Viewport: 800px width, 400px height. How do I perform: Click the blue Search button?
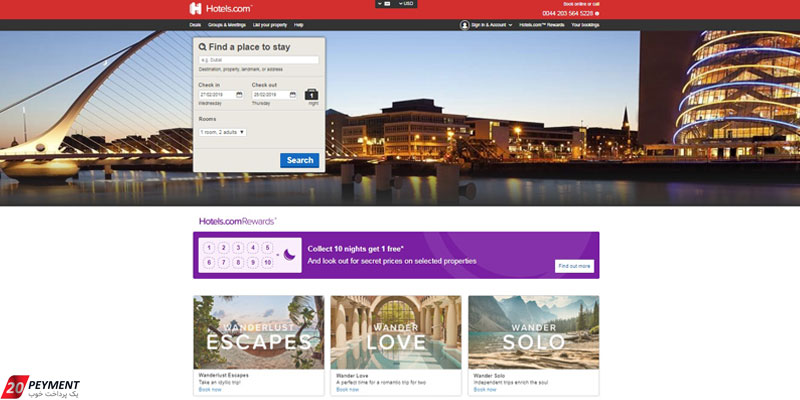[299, 160]
